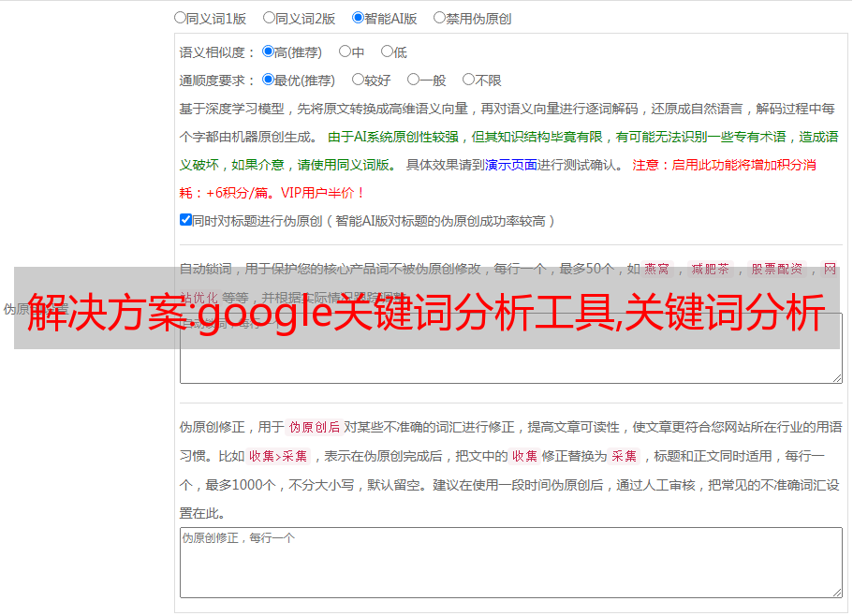Click the 通顺度要求 label
This screenshot has height=616, width=853.
217,81
